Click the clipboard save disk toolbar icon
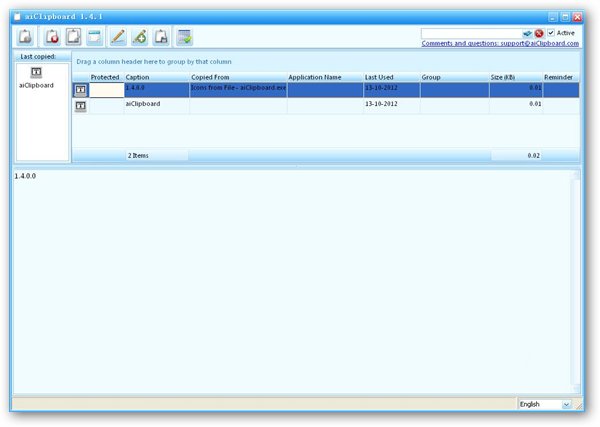Image resolution: width=600 pixels, height=427 pixels. [161, 37]
